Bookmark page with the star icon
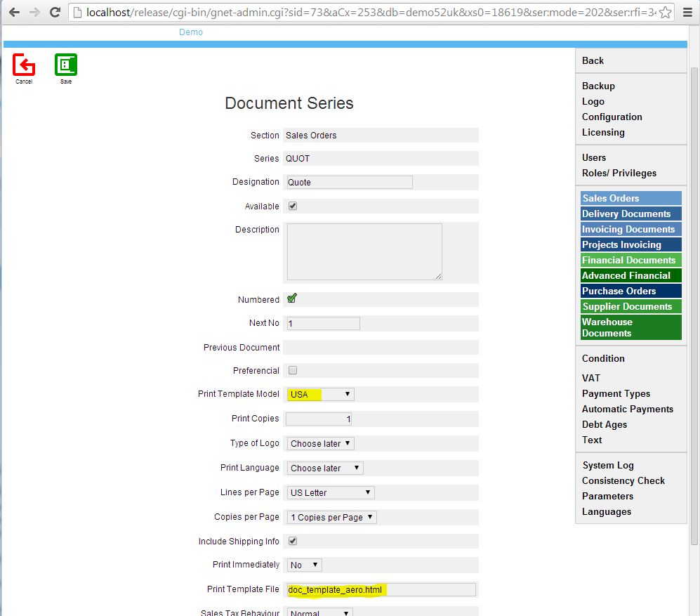The height and width of the screenshot is (616, 700). [665, 13]
